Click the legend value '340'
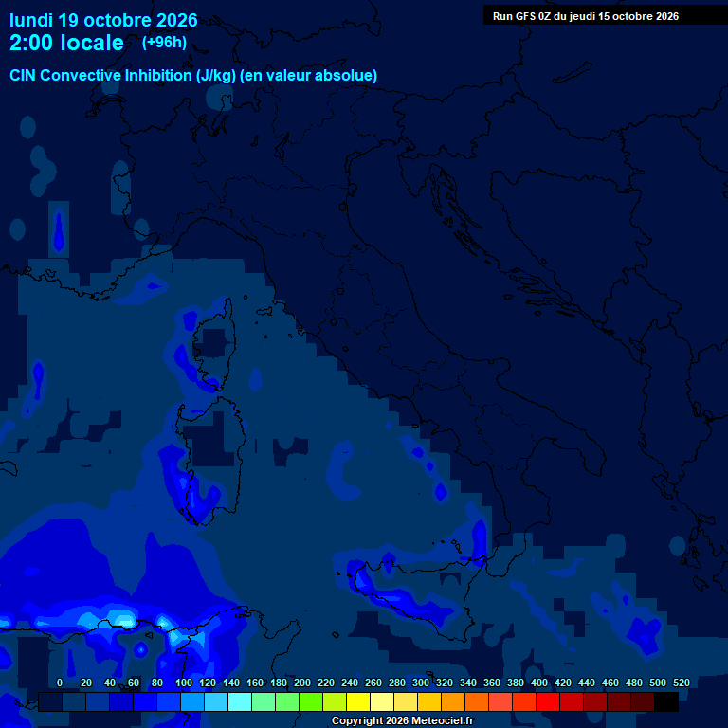 [467, 682]
